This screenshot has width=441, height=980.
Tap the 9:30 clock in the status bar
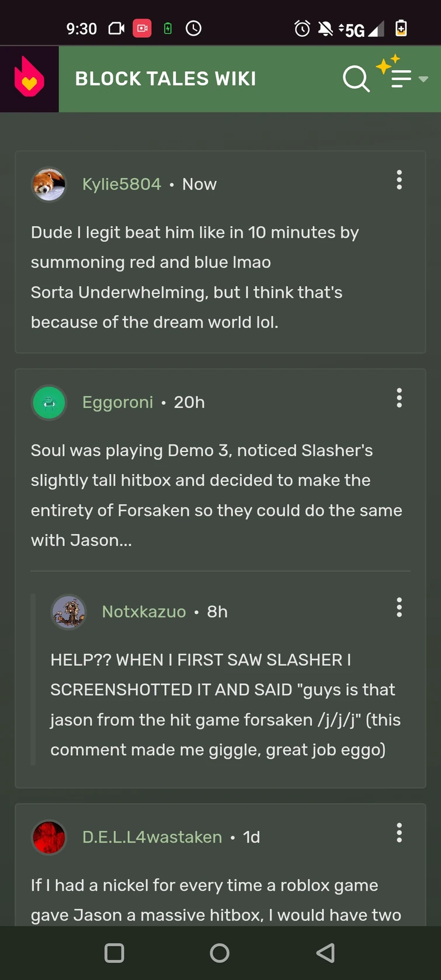pos(82,28)
